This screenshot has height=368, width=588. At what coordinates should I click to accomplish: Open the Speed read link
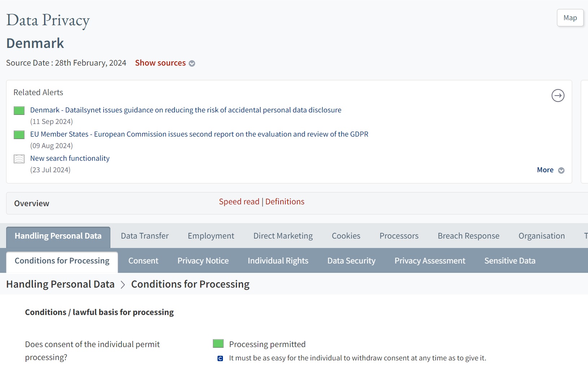coord(239,202)
